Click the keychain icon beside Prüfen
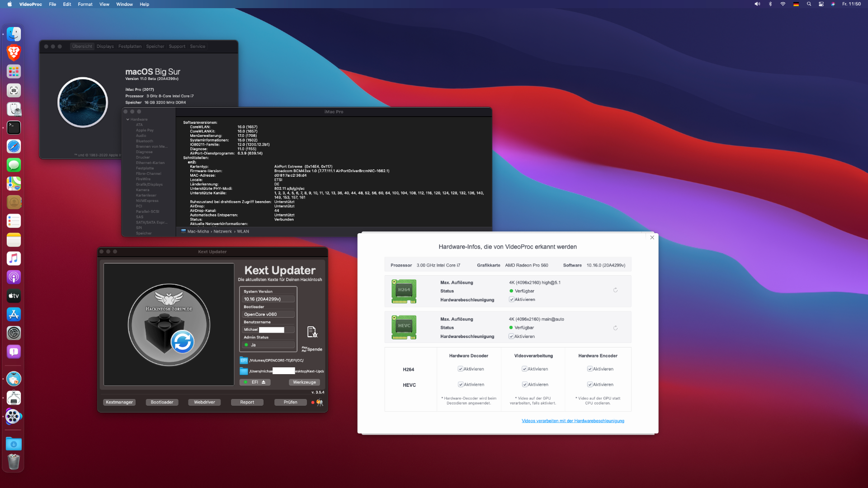868x488 pixels. click(320, 403)
